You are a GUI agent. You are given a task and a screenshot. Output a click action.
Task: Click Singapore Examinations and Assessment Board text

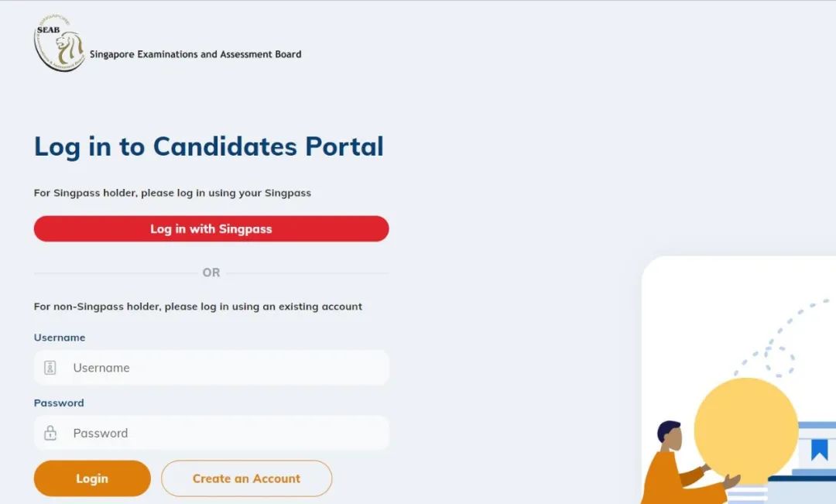pyautogui.click(x=195, y=54)
